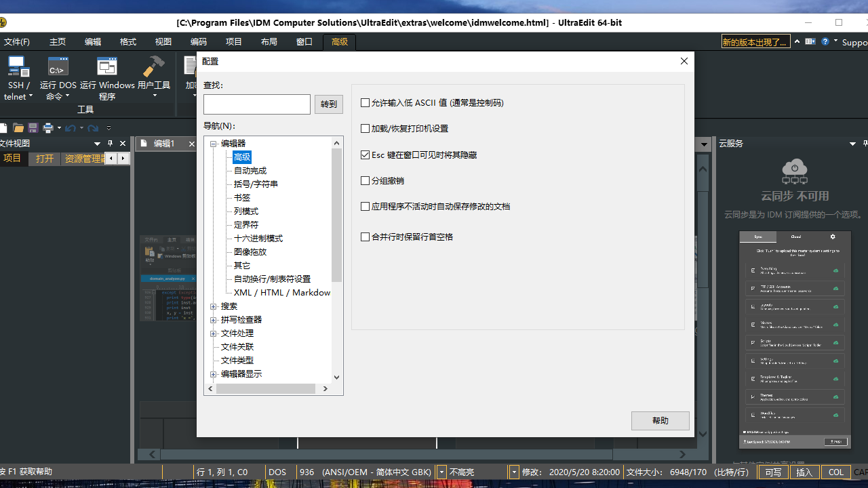Expand the 搜索 tree node

click(214, 306)
